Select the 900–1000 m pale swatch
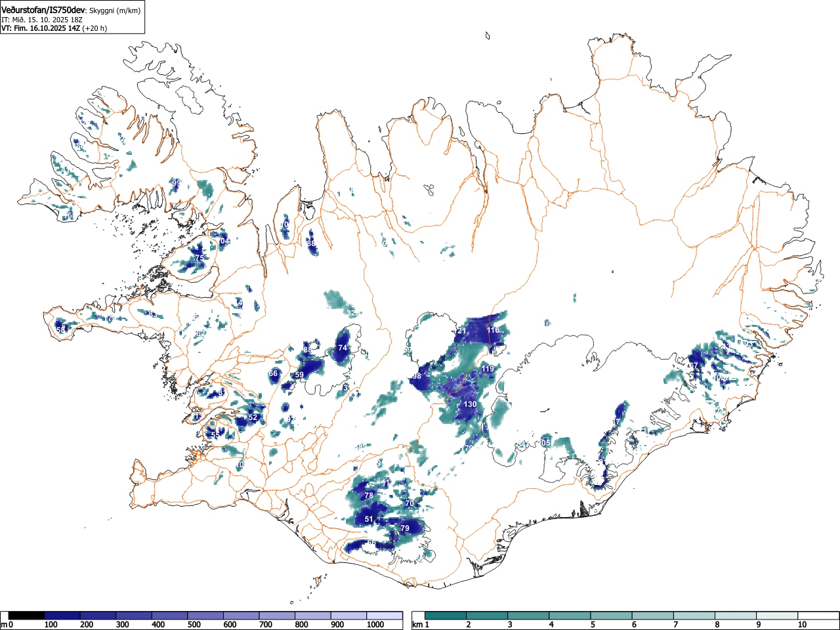The image size is (840, 630). click(x=348, y=616)
